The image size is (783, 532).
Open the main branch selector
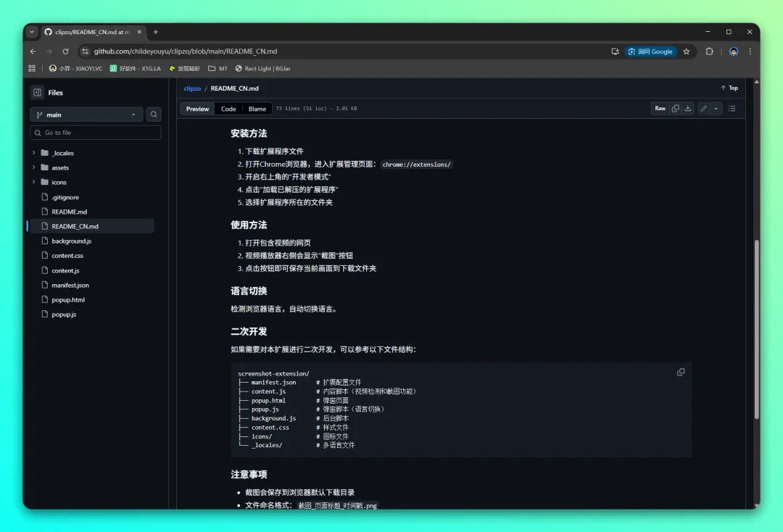pyautogui.click(x=86, y=115)
